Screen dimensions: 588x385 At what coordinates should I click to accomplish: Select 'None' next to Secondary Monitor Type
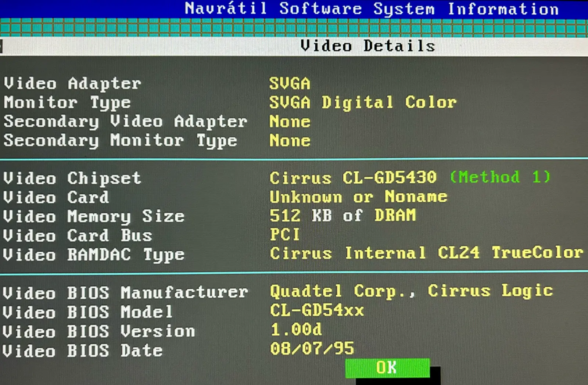(290, 141)
